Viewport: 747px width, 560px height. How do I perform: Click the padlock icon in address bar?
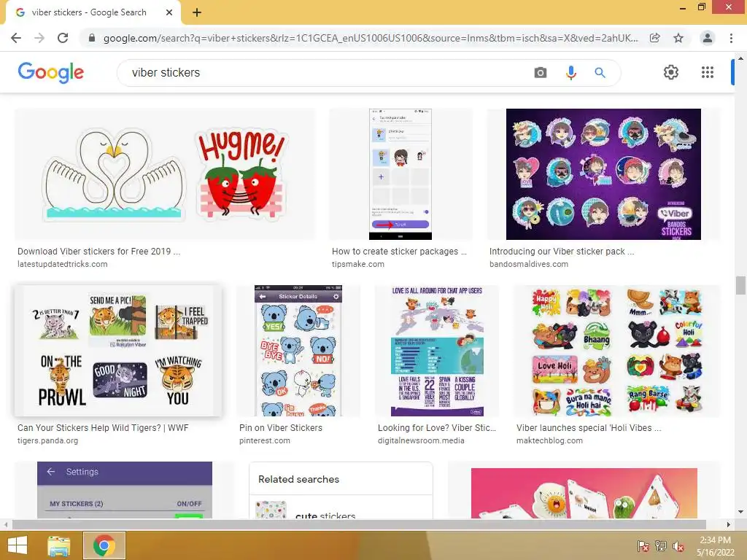(x=92, y=38)
